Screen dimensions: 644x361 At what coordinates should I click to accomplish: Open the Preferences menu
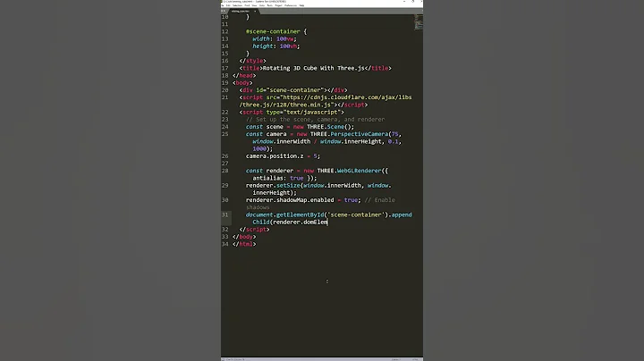[291, 5]
